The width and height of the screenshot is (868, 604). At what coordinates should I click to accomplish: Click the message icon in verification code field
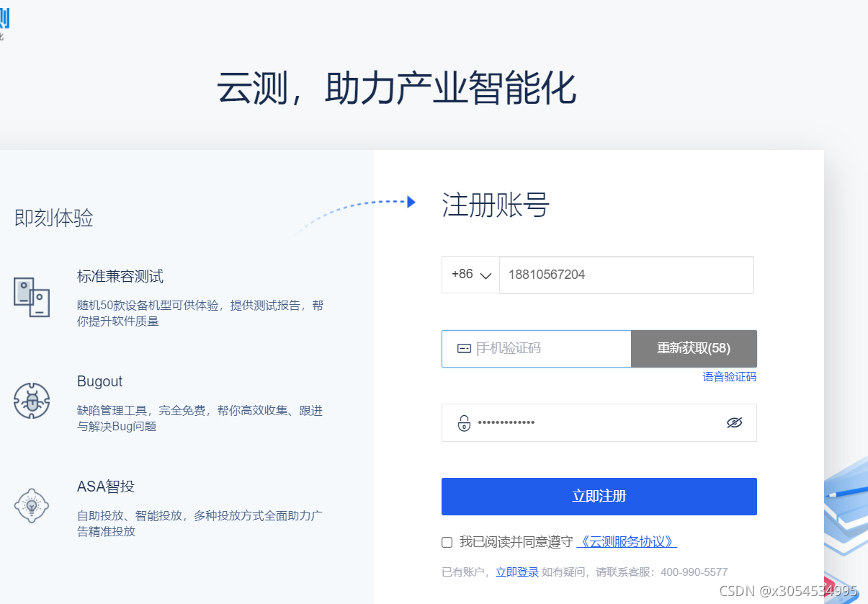click(x=464, y=349)
